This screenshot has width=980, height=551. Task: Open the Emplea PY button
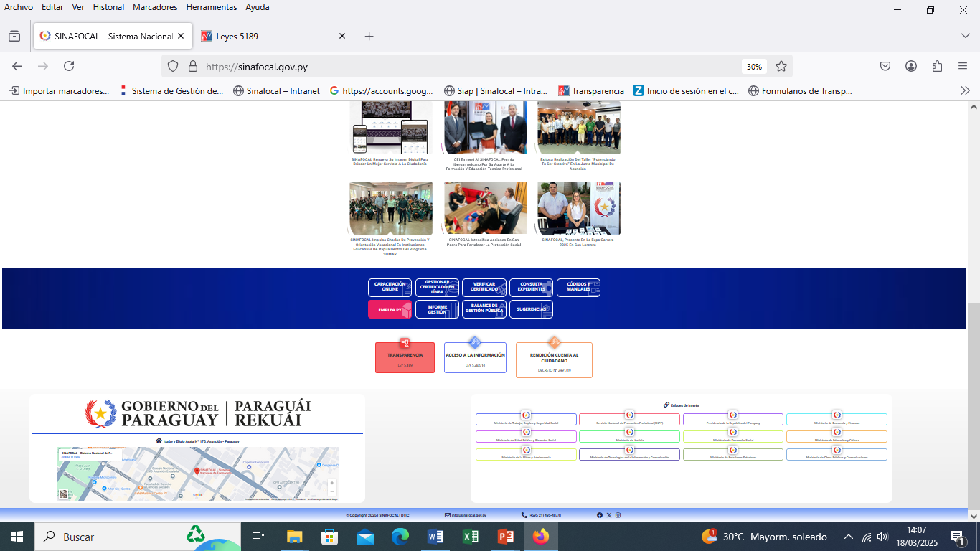click(x=390, y=309)
